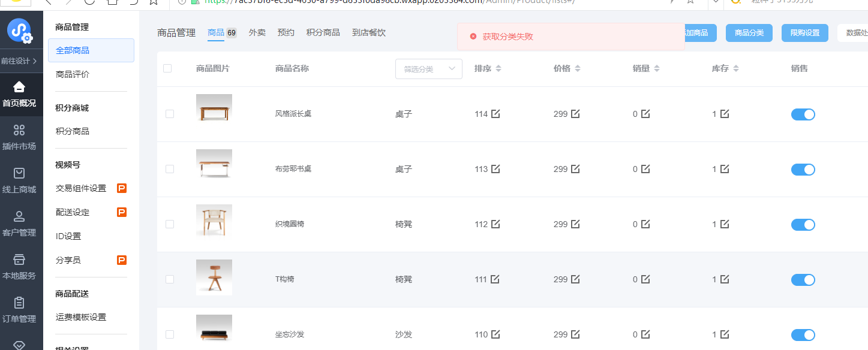Image resolution: width=868 pixels, height=350 pixels.
Task: Check the select-all header checkbox
Action: coord(167,68)
